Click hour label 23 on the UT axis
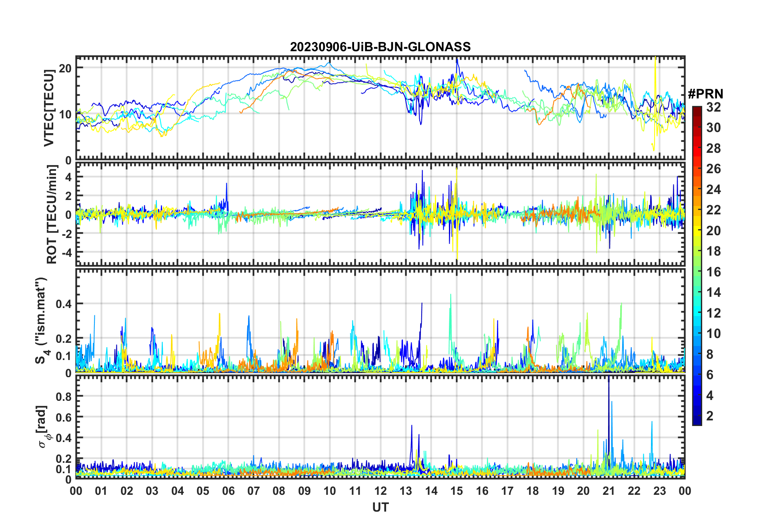 (x=660, y=491)
